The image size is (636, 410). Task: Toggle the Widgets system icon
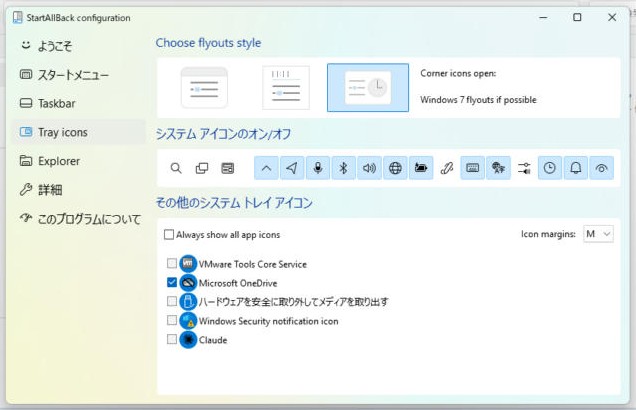tap(228, 168)
